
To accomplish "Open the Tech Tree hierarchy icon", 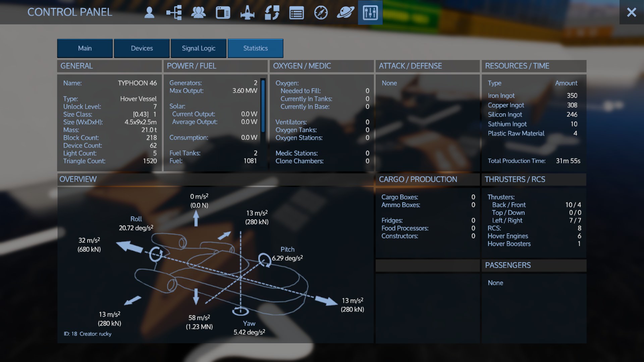I will [x=174, y=13].
